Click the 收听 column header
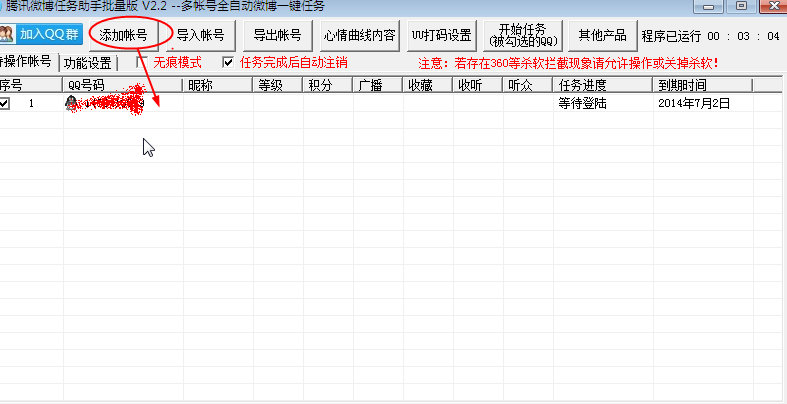This screenshot has width=787, height=404. [x=478, y=85]
